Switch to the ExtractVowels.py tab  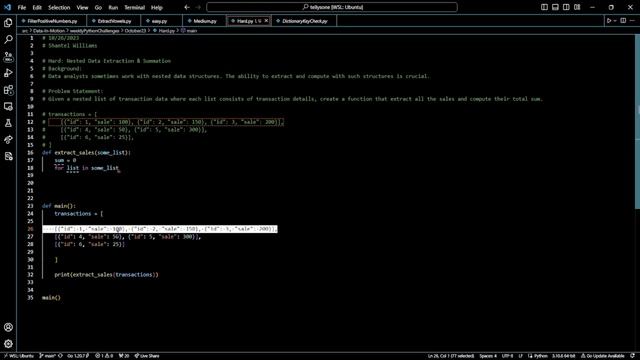[114, 21]
